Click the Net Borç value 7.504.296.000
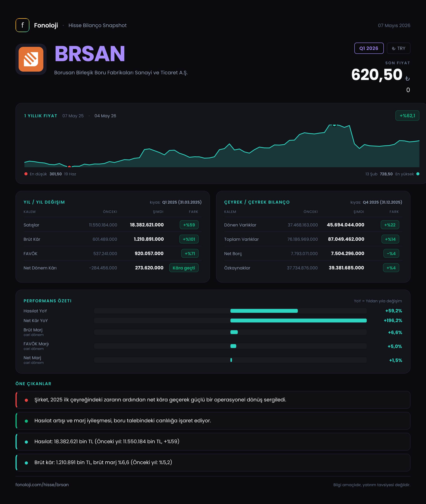 [348, 253]
